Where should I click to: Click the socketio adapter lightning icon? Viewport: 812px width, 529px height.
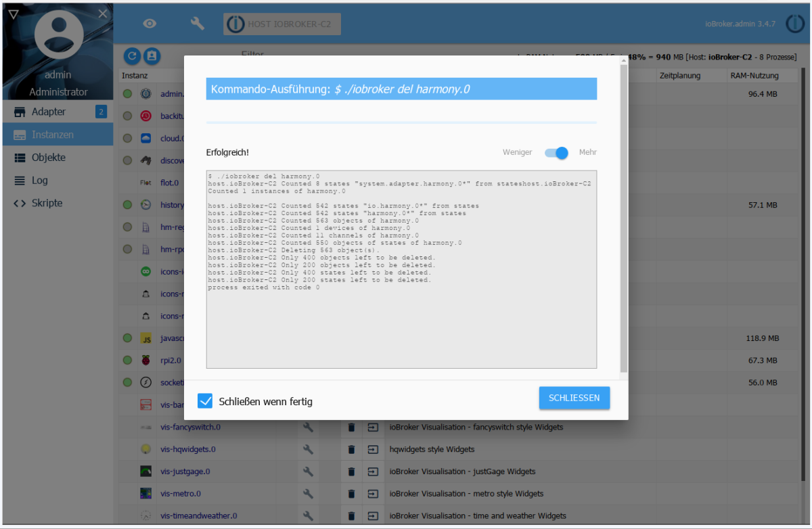145,382
